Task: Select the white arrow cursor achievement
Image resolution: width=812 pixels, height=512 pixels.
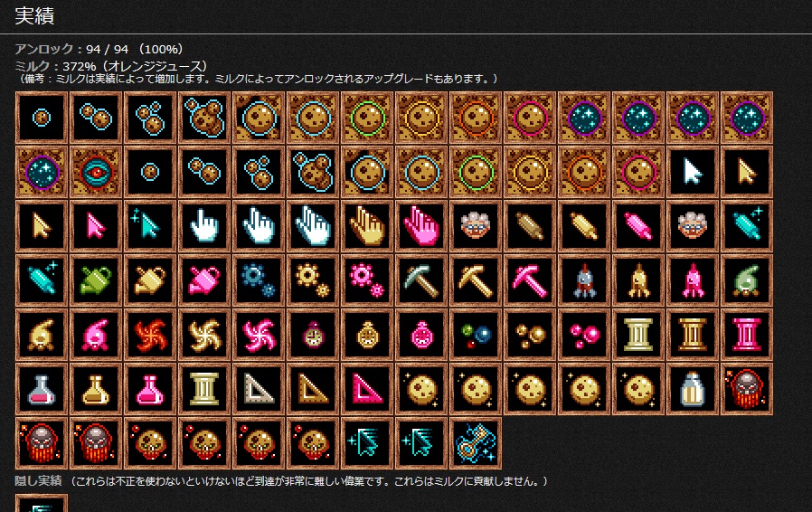Action: [693, 172]
